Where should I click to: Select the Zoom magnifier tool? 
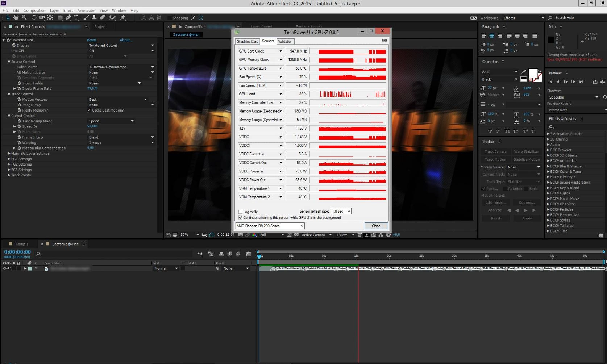pos(24,17)
